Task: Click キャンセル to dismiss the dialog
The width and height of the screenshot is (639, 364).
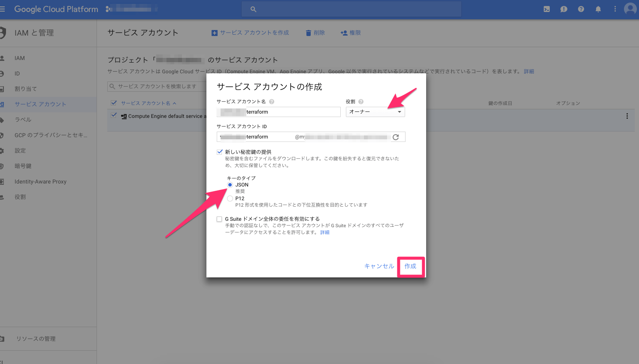Action: point(379,266)
